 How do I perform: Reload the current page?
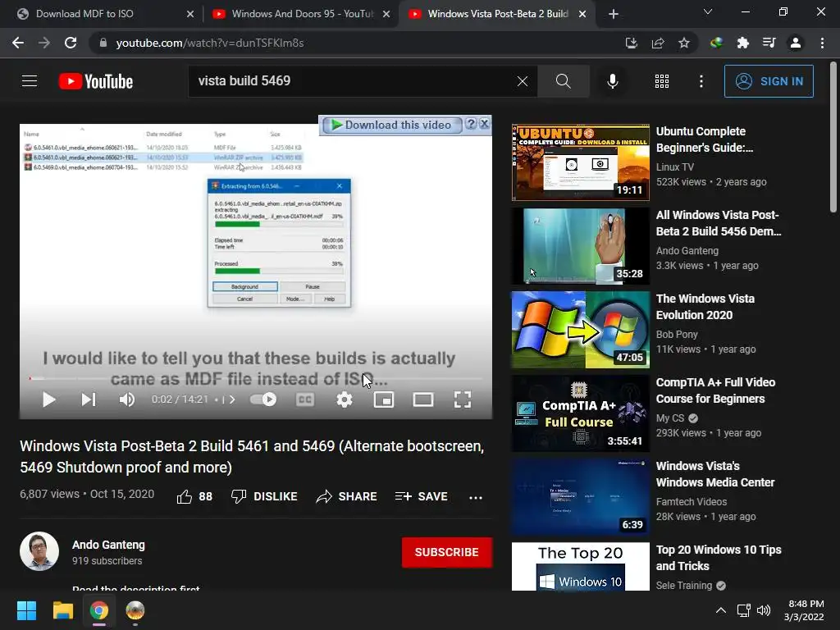[x=71, y=43]
